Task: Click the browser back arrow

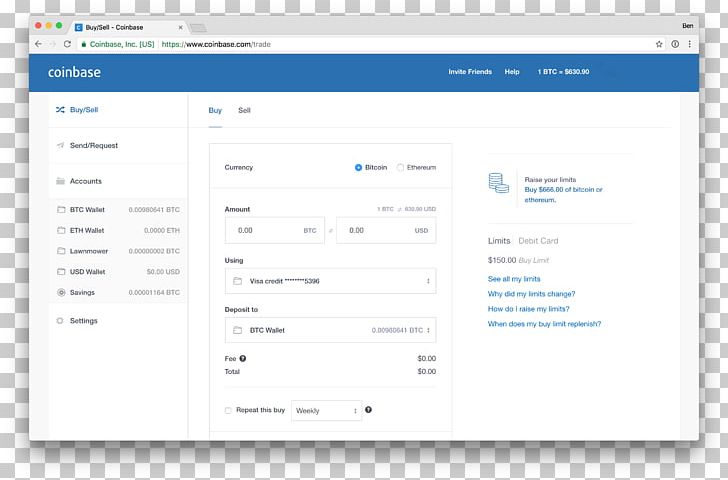Action: (39, 44)
